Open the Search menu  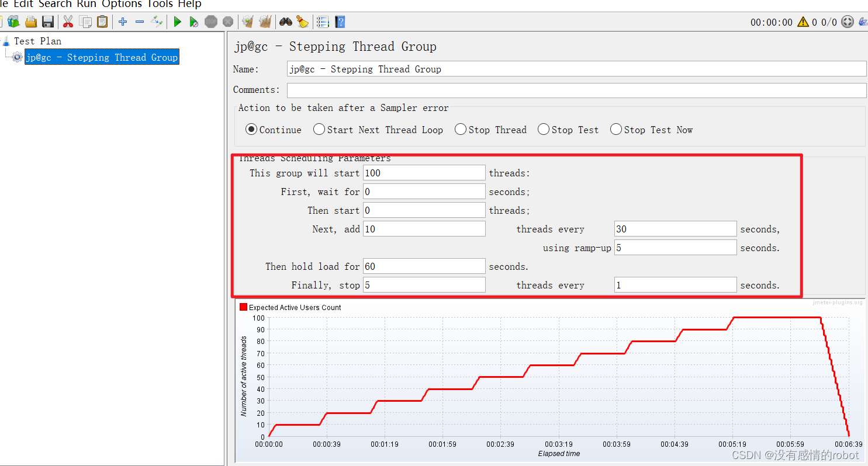55,4
